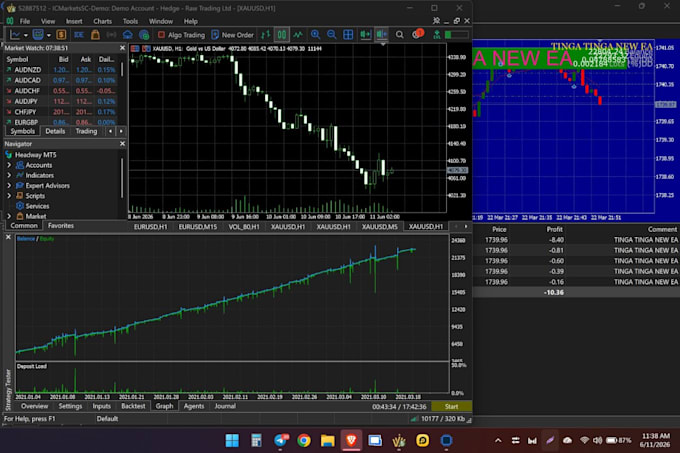Screen dimensions: 680x453
Task: Toggle the Market Watch dollar icon
Action: 61,35
